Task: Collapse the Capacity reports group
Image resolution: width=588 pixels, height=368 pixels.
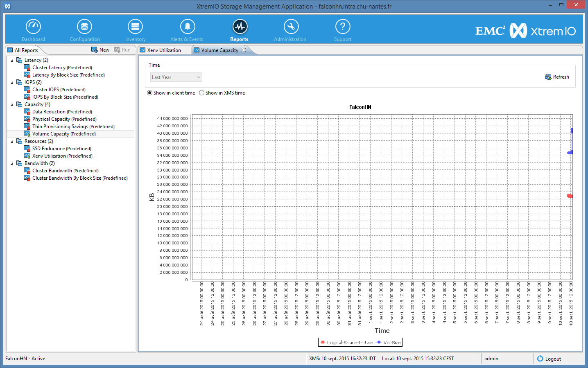Action: [x=12, y=104]
